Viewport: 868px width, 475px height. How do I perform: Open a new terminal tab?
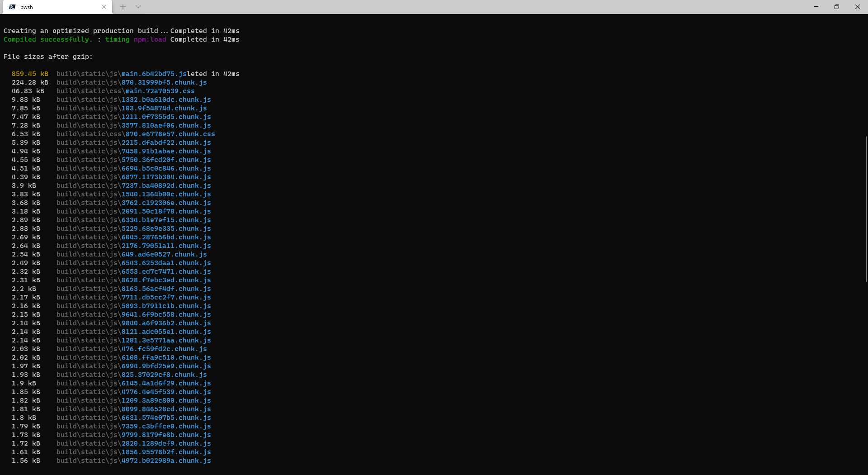(x=123, y=7)
